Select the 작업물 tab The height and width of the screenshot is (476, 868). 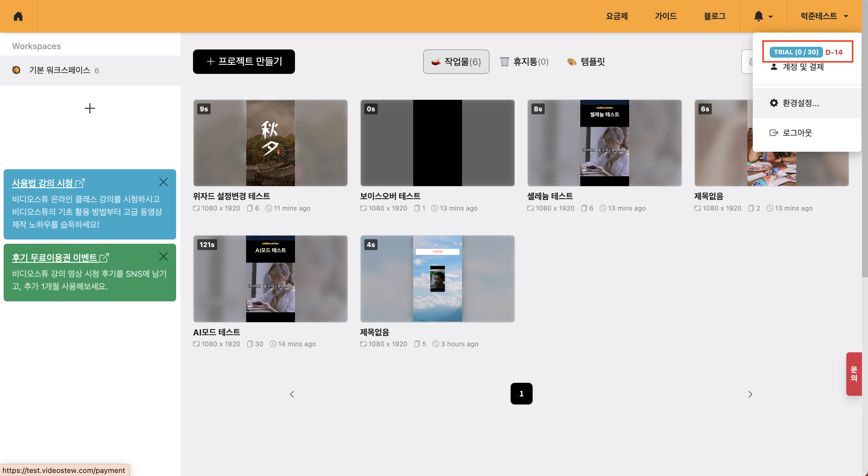point(456,62)
